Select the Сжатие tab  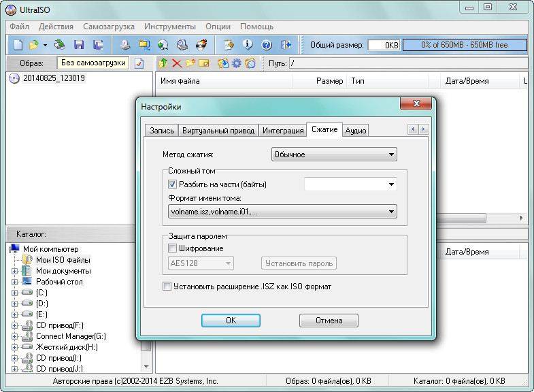324,129
